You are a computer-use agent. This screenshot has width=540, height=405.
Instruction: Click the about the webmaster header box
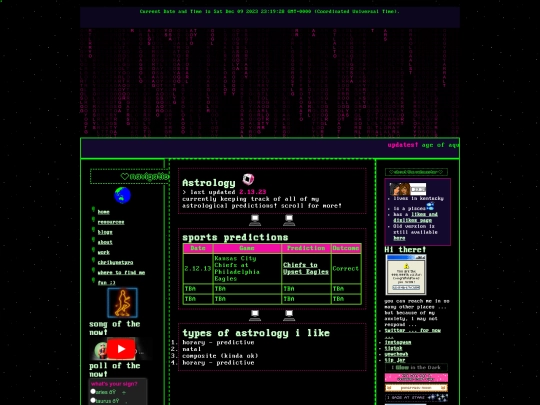point(416,172)
